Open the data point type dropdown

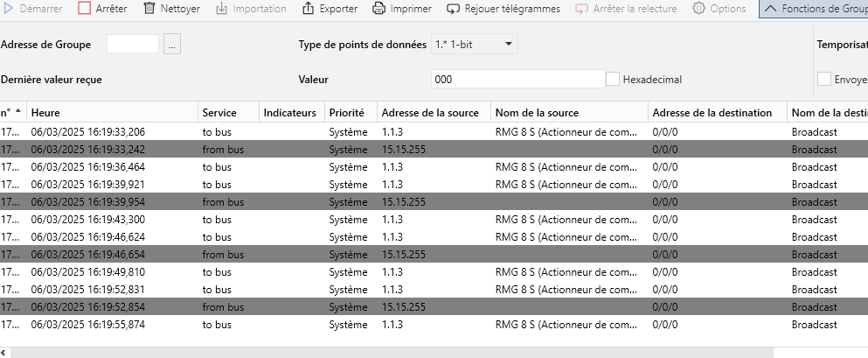(x=475, y=44)
